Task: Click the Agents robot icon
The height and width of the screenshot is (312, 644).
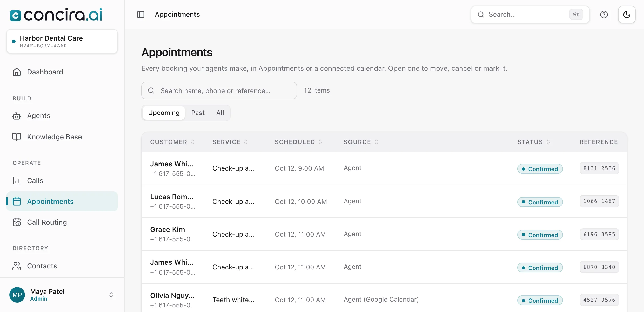Action: 17,116
